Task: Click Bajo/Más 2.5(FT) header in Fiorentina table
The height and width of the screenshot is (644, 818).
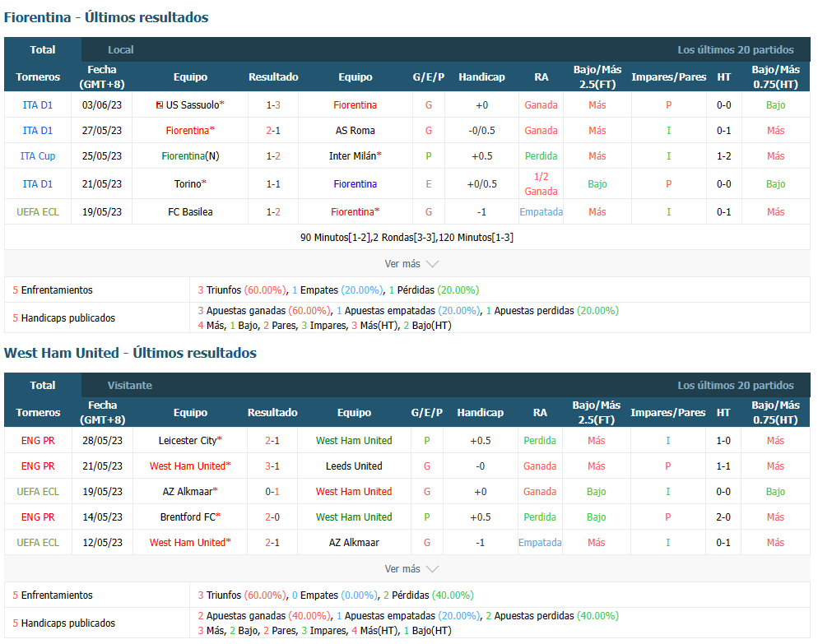Action: (x=597, y=77)
